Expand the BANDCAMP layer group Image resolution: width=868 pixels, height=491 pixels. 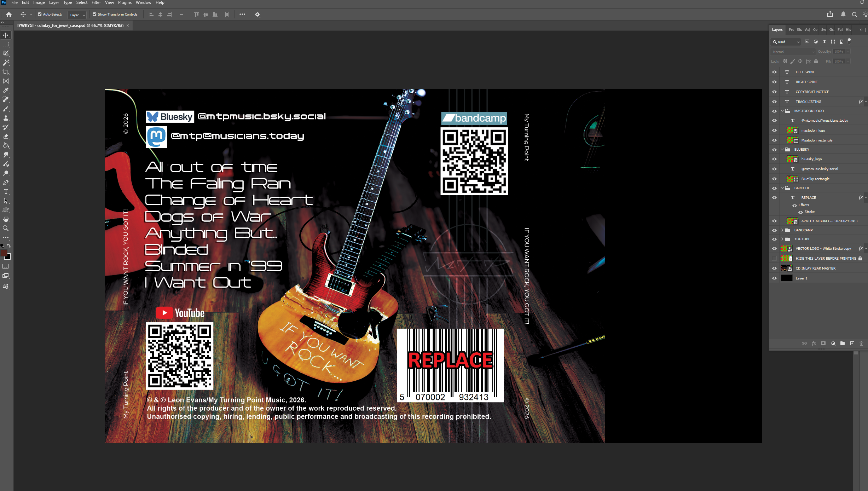click(782, 230)
